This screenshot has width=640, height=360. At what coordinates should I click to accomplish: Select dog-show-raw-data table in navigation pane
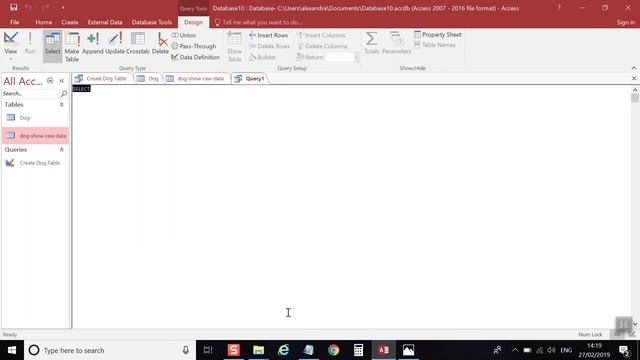(x=36, y=136)
